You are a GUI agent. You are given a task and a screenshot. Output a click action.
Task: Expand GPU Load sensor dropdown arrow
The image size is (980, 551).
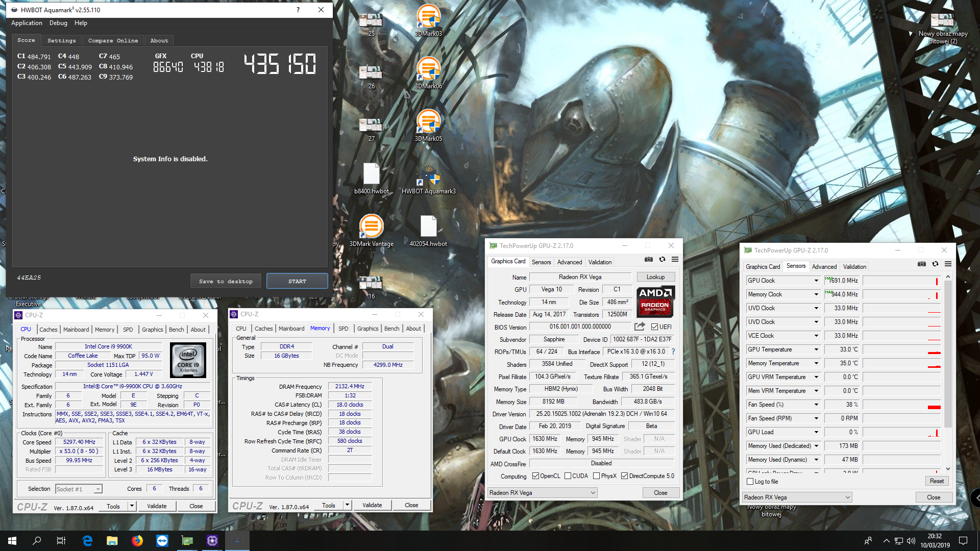pyautogui.click(x=816, y=432)
